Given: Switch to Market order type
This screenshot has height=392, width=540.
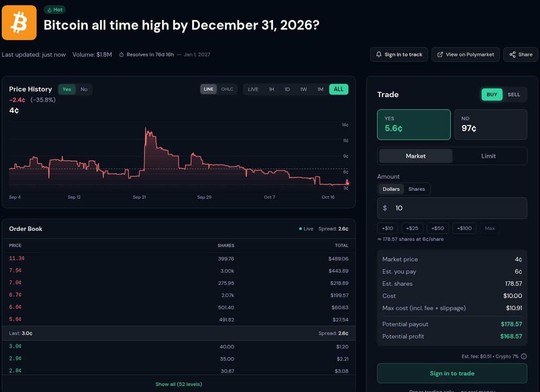Looking at the screenshot, I should click(416, 156).
